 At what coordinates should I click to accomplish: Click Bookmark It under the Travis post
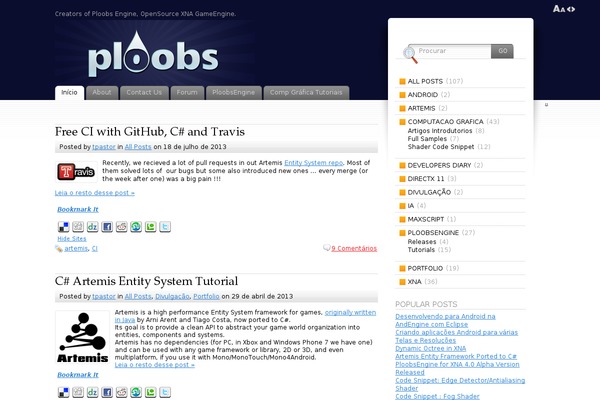click(78, 209)
